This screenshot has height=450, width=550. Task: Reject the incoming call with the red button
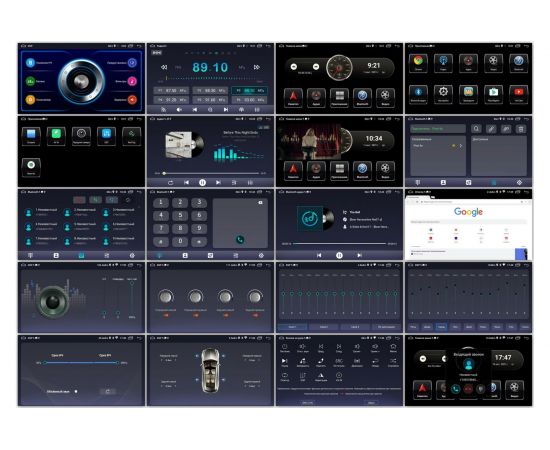pyautogui.click(x=468, y=389)
